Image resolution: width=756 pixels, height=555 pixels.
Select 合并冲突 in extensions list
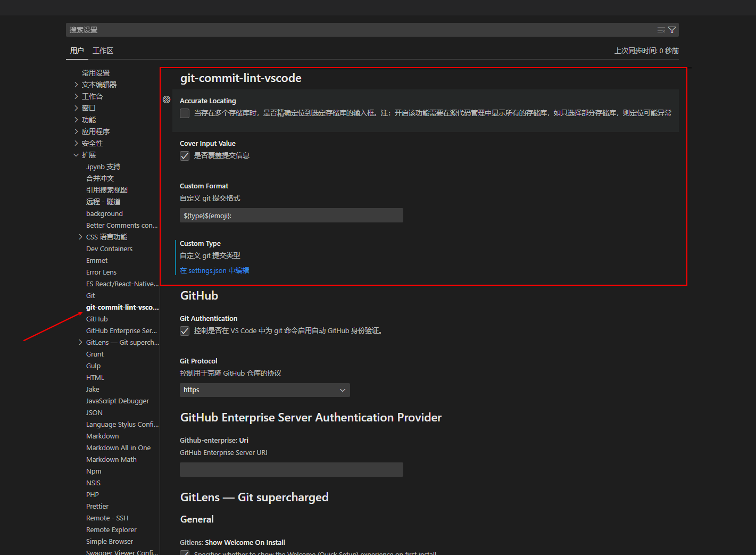click(100, 178)
